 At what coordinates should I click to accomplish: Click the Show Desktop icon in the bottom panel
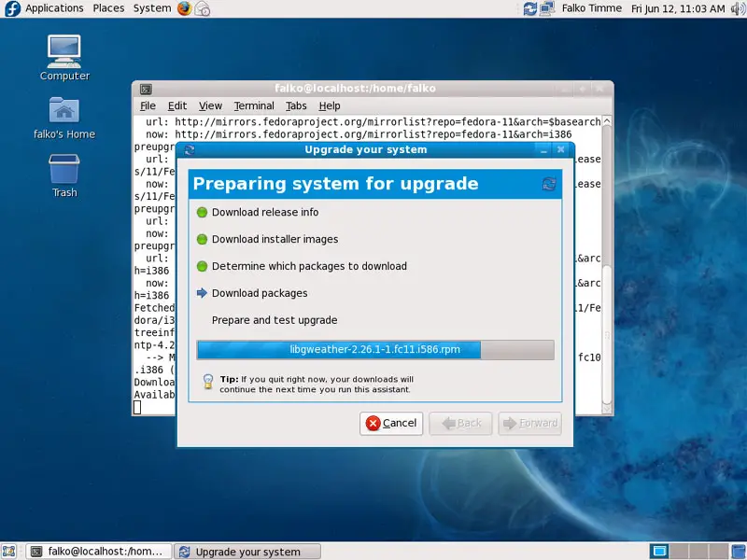point(9,552)
